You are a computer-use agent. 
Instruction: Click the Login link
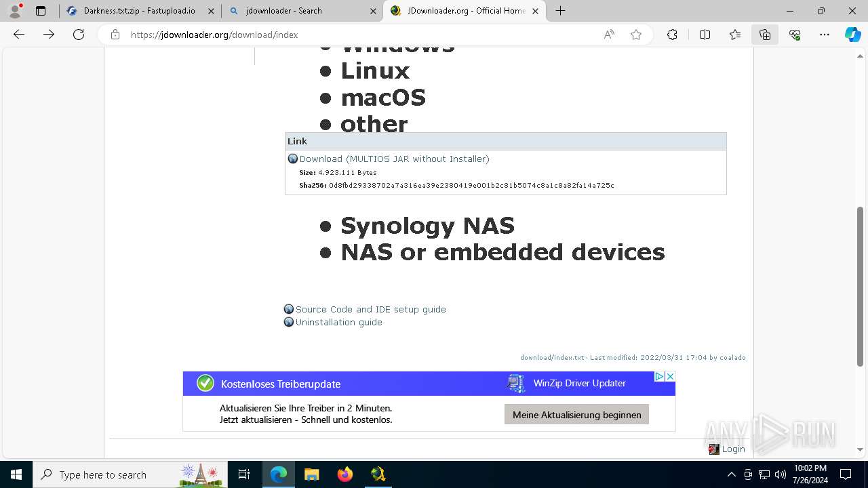733,449
